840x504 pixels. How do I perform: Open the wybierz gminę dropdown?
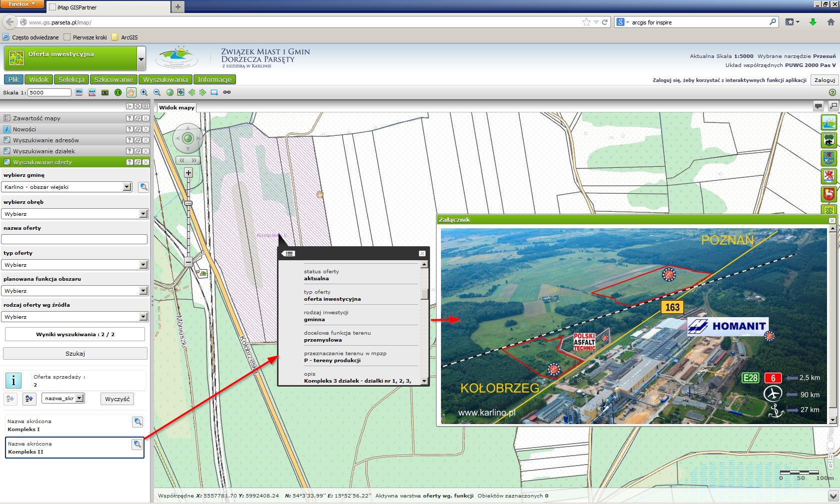point(127,187)
